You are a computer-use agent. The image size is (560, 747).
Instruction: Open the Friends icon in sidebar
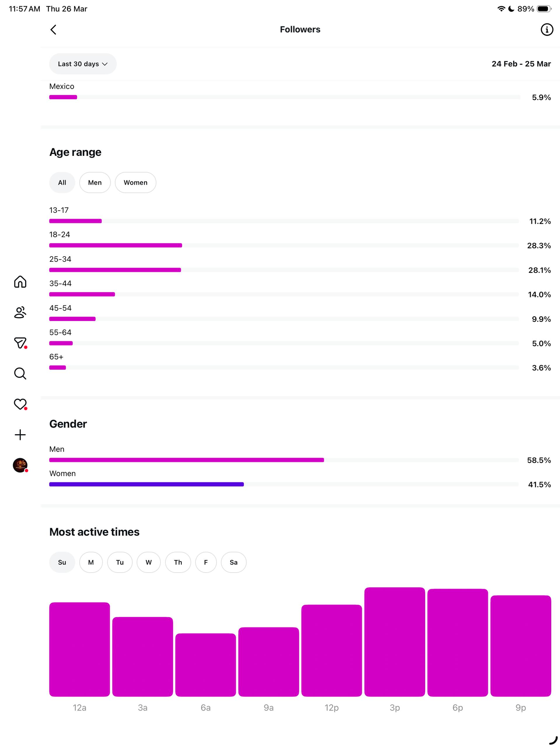coord(20,313)
